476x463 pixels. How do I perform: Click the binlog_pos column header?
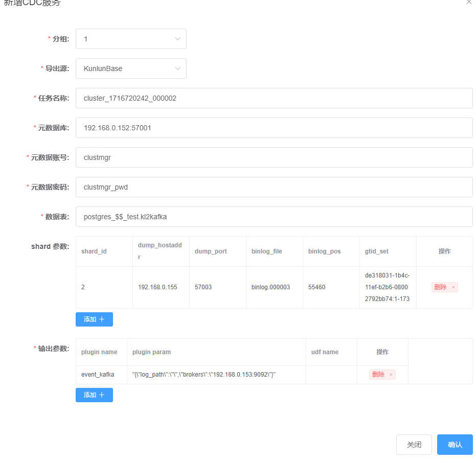pos(331,251)
